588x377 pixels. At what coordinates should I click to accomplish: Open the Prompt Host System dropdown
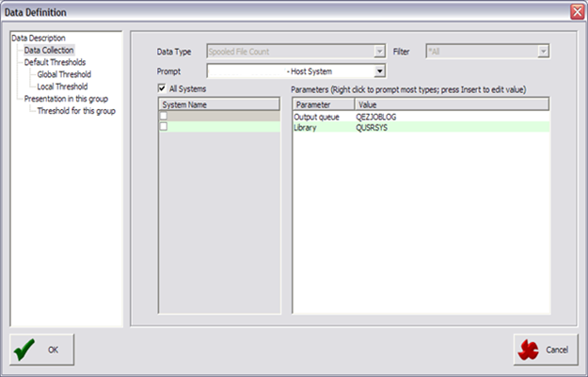379,71
